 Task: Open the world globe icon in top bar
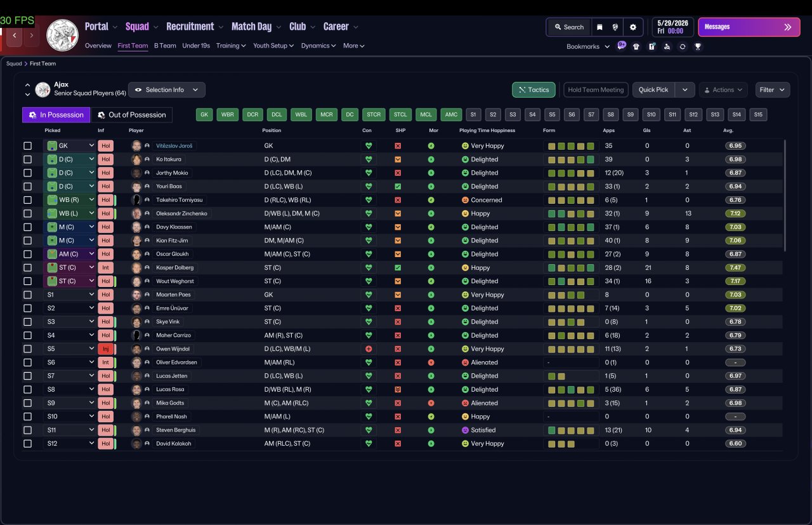click(x=615, y=27)
